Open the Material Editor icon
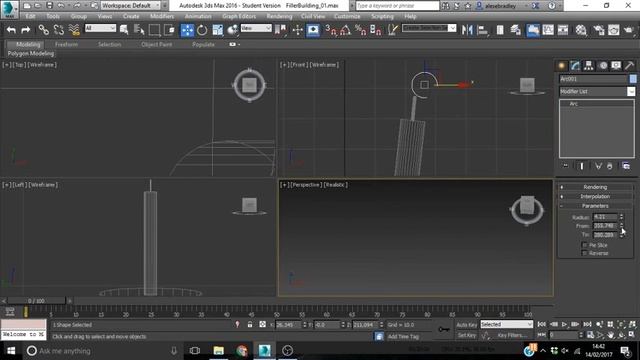This screenshot has height=360, width=640. click(581, 30)
